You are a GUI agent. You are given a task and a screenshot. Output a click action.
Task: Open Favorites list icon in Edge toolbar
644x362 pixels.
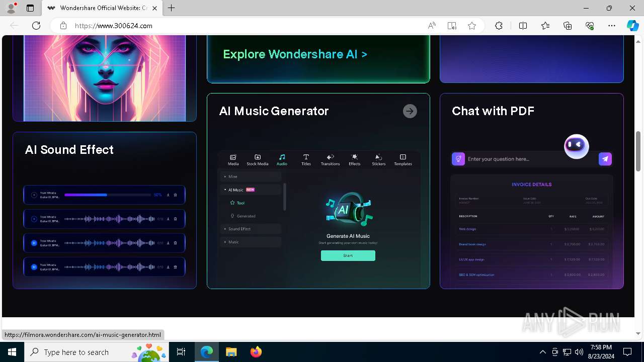pyautogui.click(x=545, y=26)
